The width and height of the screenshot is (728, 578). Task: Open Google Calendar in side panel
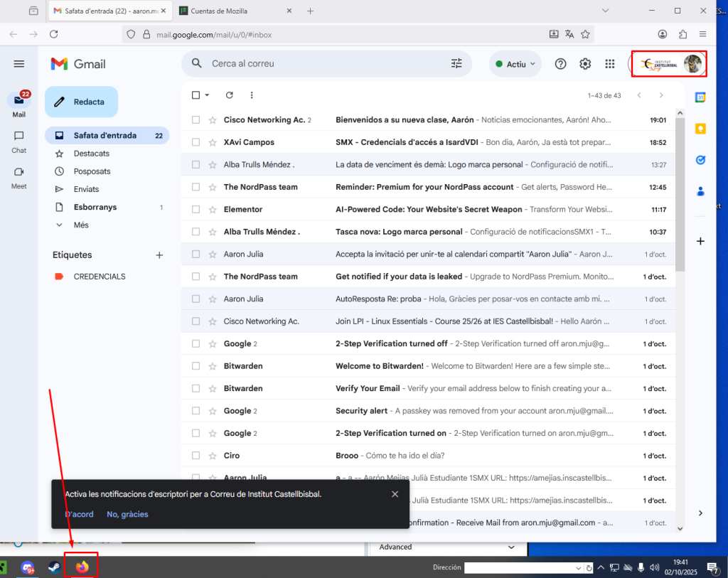point(700,98)
